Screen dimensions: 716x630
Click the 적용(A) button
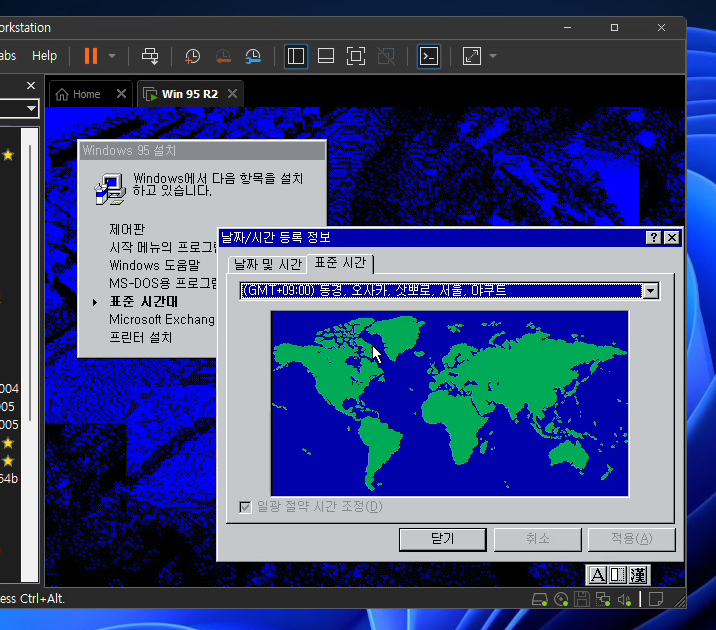coord(632,540)
